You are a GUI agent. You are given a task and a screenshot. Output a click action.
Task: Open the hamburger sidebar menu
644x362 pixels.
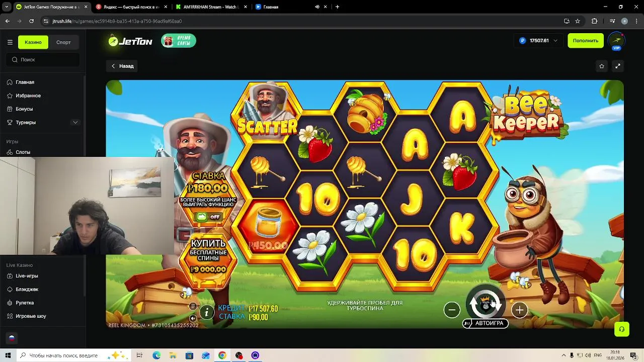pyautogui.click(x=10, y=42)
